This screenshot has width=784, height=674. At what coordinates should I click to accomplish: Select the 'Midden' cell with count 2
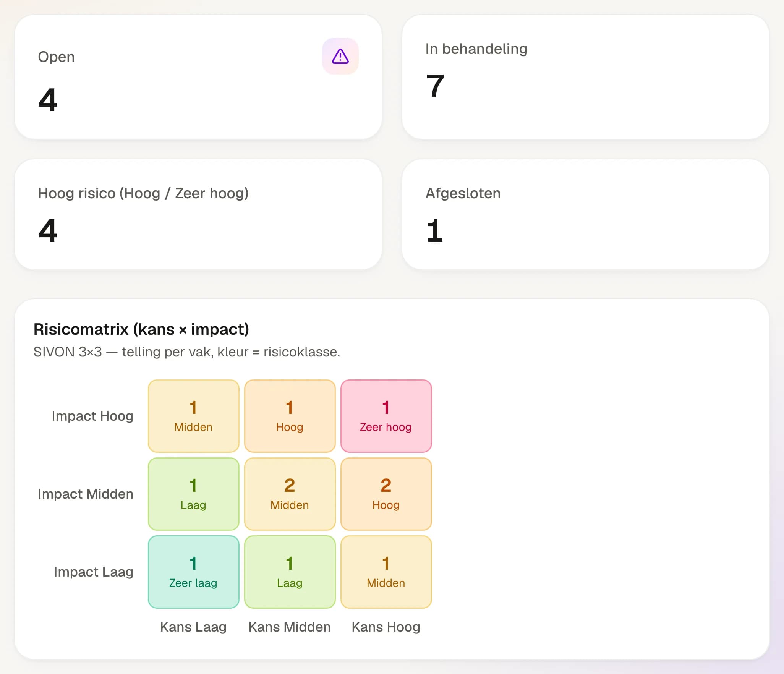tap(290, 494)
